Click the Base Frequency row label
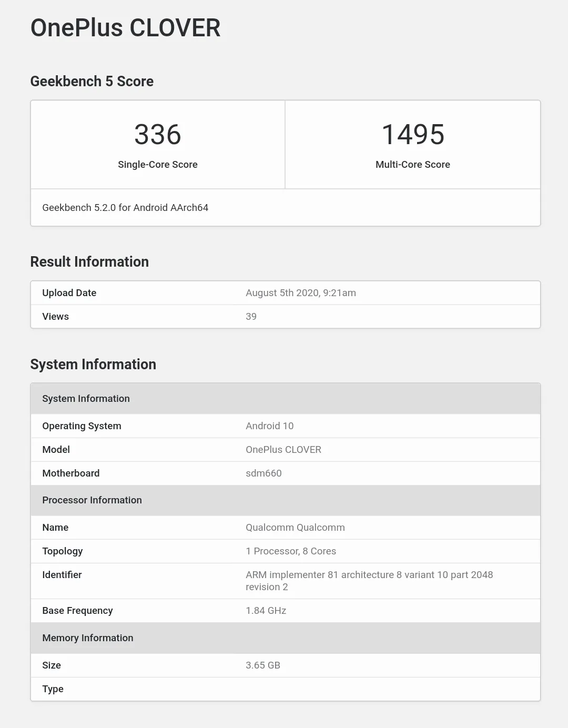 (x=77, y=611)
